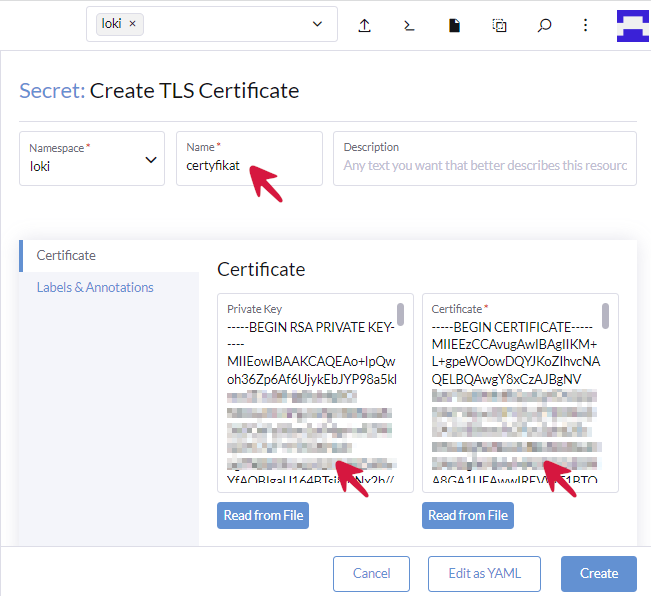Click the Private Key scrollbar thumb
Screen dimensions: 651x596
point(401,315)
